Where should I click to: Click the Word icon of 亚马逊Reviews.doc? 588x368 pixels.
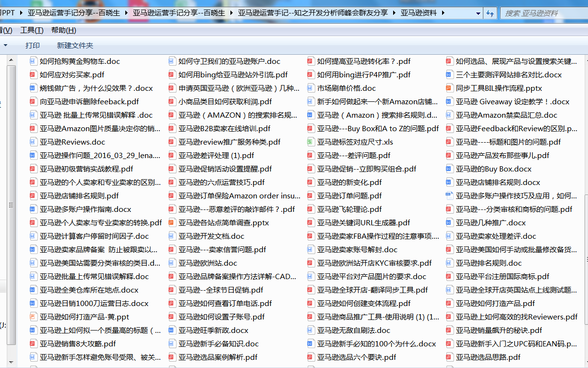[33, 142]
